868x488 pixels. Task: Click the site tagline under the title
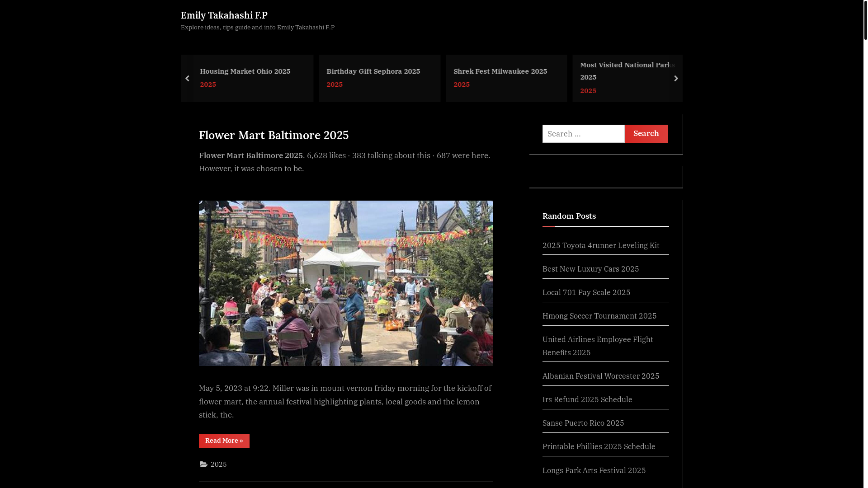click(258, 28)
